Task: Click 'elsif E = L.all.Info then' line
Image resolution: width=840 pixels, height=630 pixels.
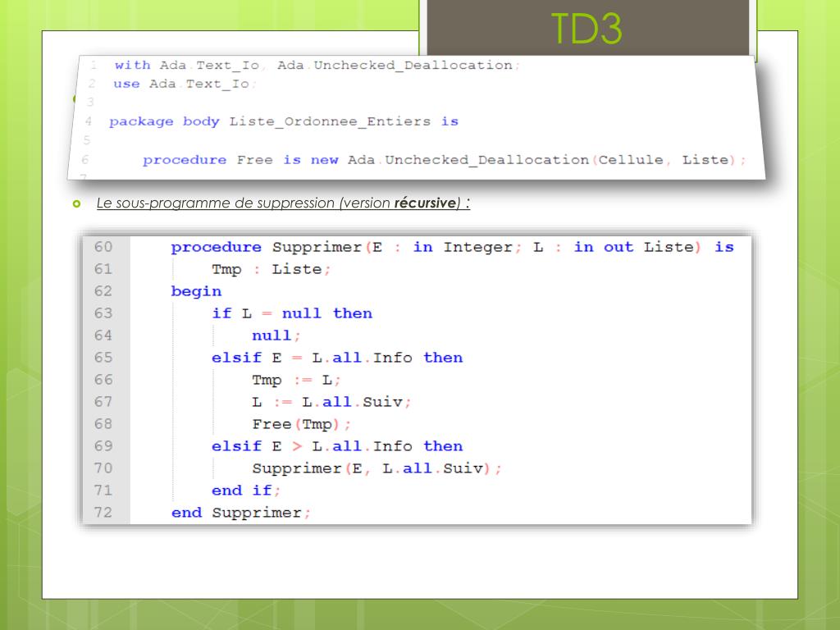Action: (x=337, y=358)
